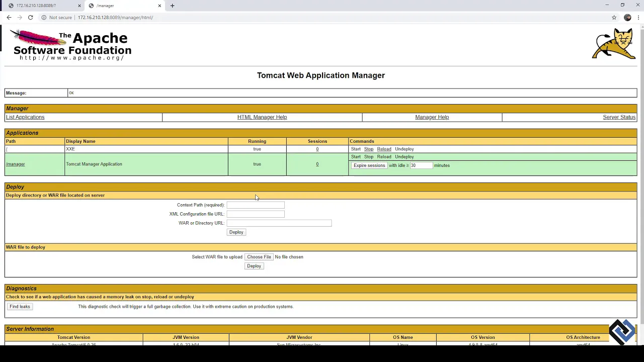Click Deploy under WAR file upload

(x=254, y=266)
